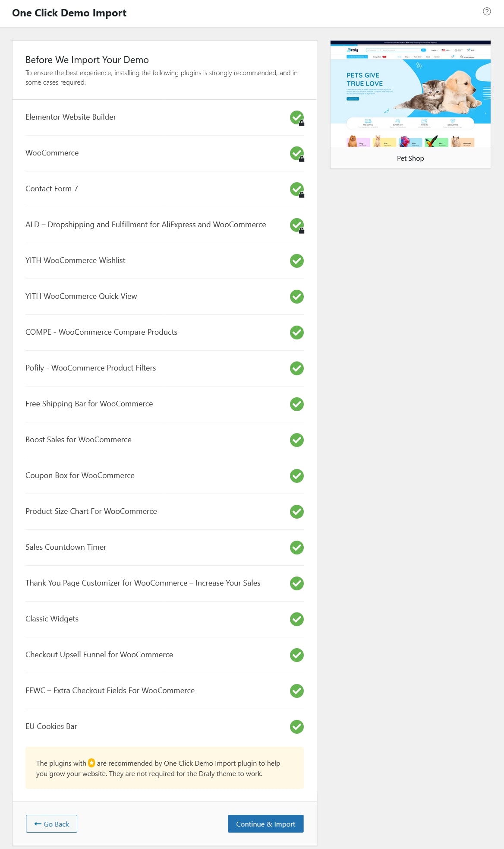Viewport: 504px width, 849px height.
Task: Toggle YITH WooCommerce Wishlist checkmark
Action: [x=297, y=261]
